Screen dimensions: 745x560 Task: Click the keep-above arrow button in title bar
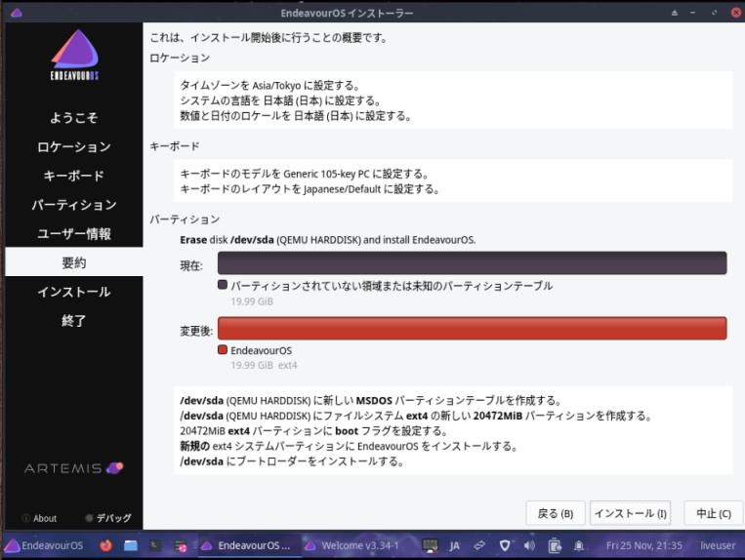point(674,13)
